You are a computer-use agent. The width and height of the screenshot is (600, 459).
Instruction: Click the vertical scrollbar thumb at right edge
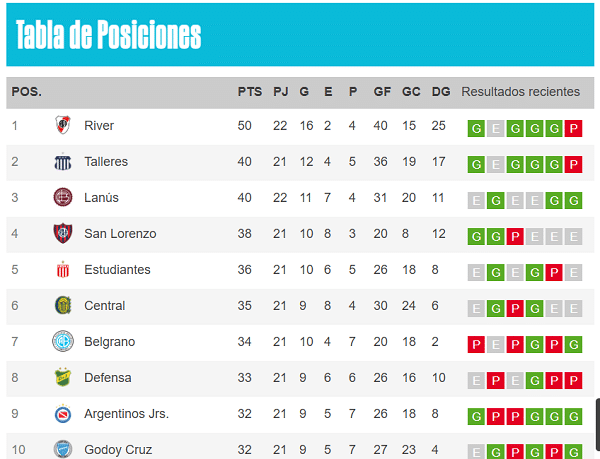[598, 421]
